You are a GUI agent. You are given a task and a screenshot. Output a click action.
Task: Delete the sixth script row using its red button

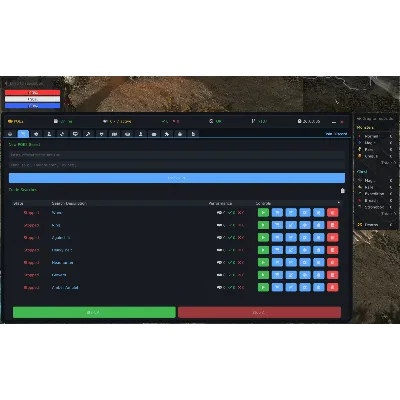(332, 275)
